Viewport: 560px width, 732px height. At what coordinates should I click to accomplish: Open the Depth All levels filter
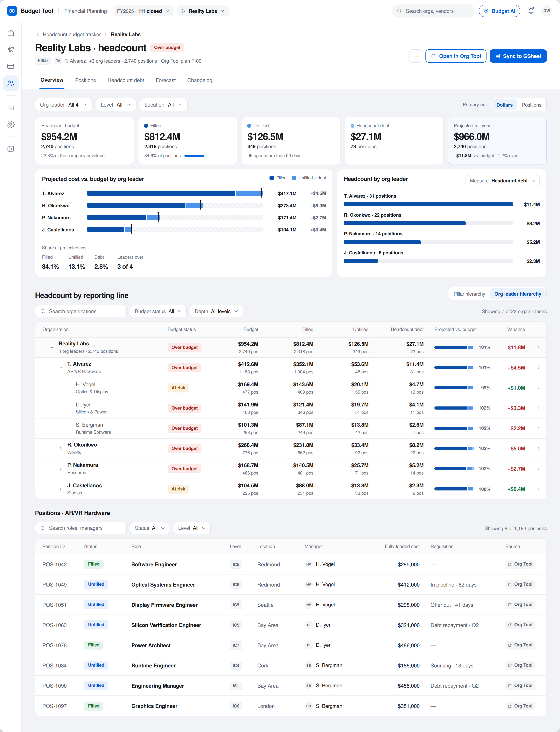216,311
